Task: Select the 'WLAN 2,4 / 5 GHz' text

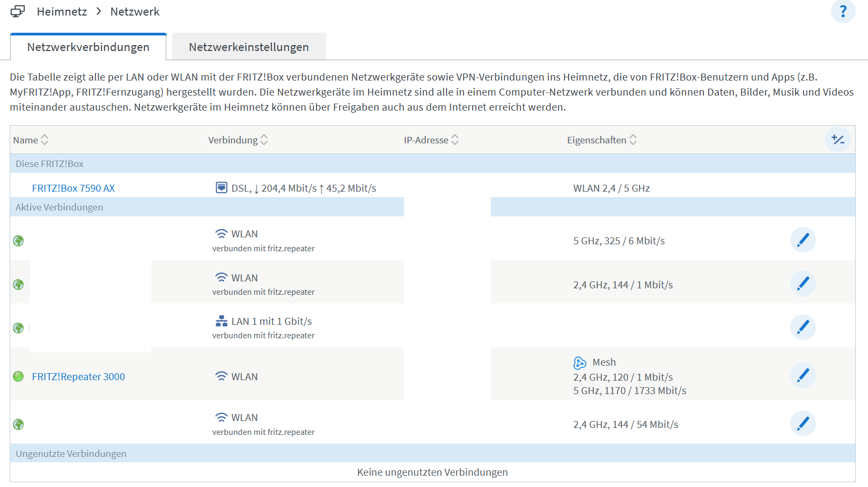Action: pos(612,188)
